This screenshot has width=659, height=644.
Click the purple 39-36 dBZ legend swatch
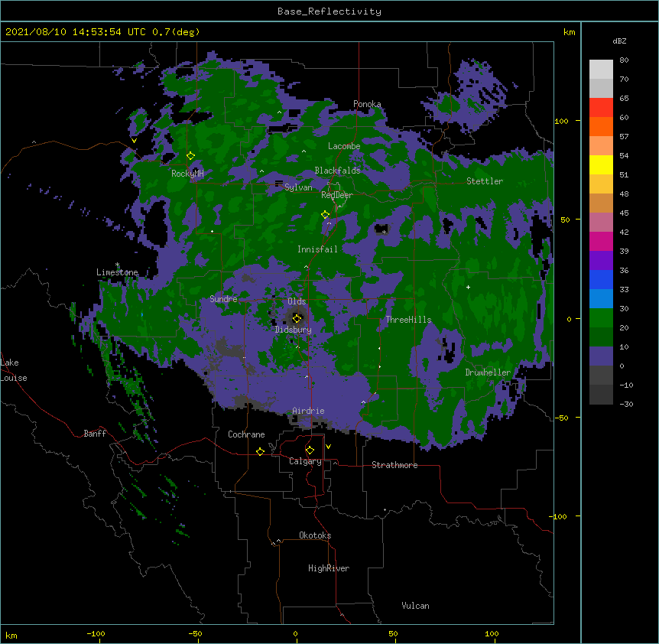coord(601,261)
